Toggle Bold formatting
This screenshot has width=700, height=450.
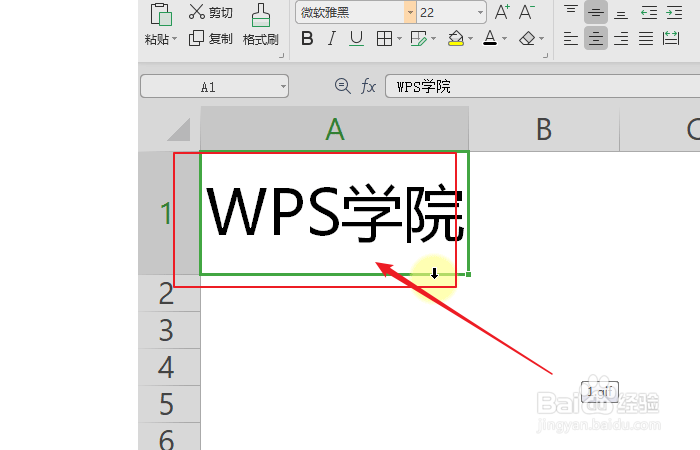[307, 38]
